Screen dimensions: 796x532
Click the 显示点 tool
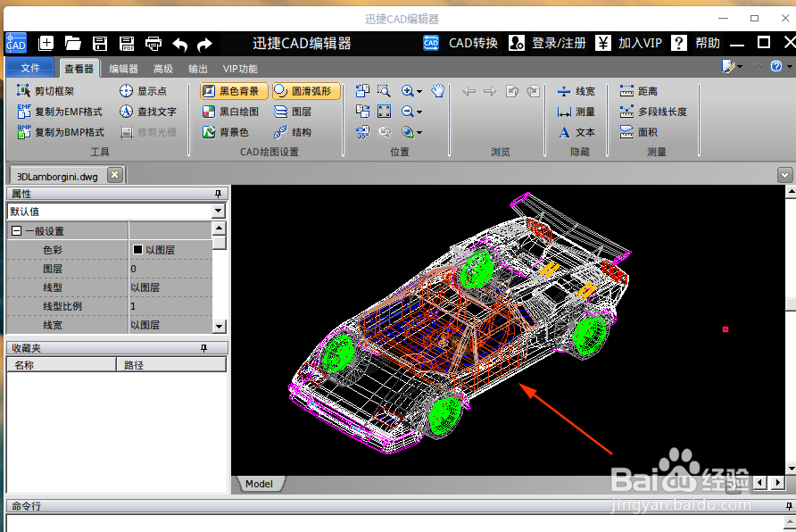143,91
